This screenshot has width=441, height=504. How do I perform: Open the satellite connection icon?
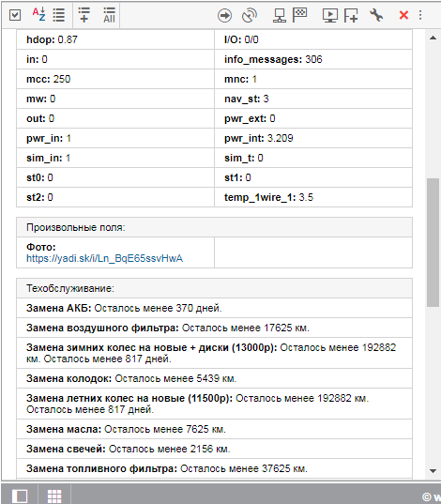click(x=250, y=15)
